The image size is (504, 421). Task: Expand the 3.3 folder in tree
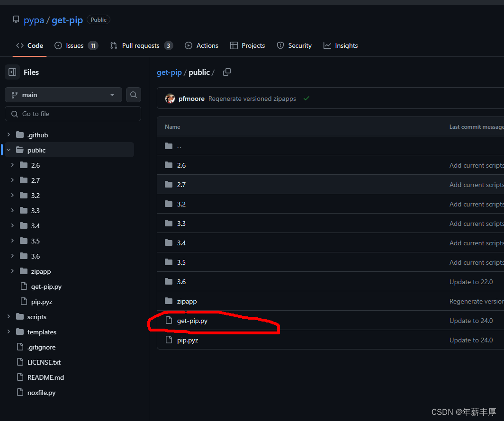12,210
